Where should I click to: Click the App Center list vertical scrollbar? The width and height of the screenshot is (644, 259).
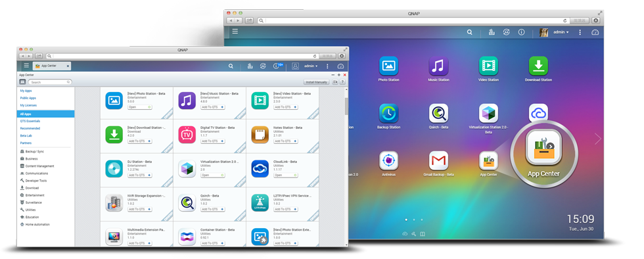coord(346,106)
